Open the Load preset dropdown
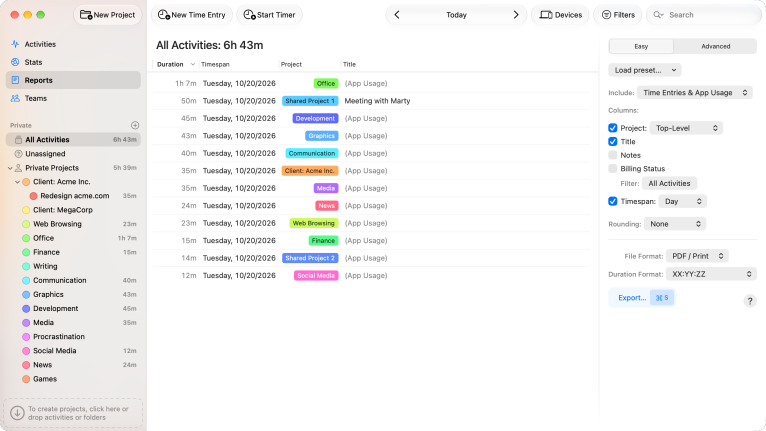766x431 pixels. [645, 70]
